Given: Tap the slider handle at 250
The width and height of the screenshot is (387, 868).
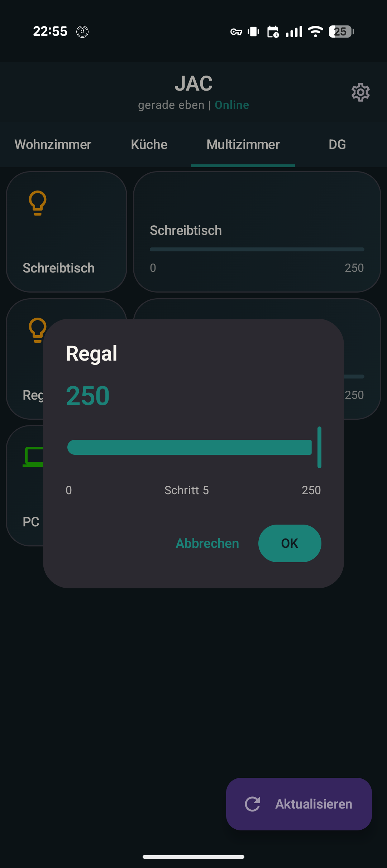Looking at the screenshot, I should [319, 447].
